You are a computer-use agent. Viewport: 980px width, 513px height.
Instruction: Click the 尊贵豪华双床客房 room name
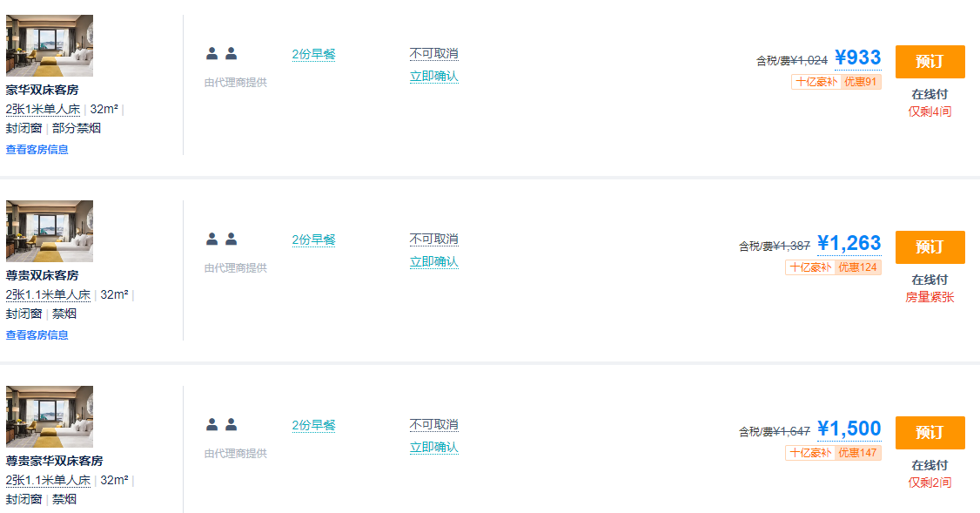[55, 461]
